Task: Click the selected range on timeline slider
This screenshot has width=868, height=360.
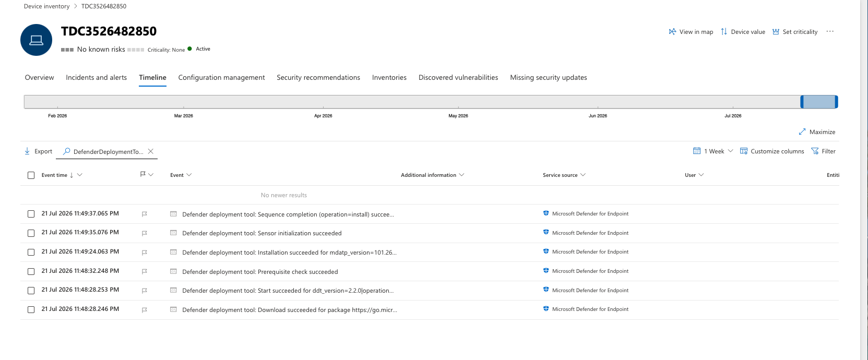Action: (x=819, y=102)
